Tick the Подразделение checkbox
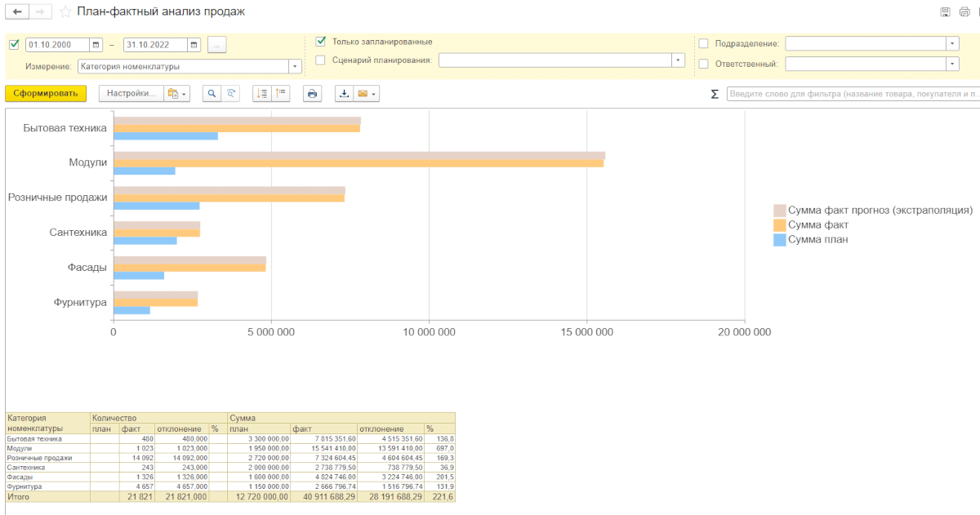980x515 pixels. [704, 43]
